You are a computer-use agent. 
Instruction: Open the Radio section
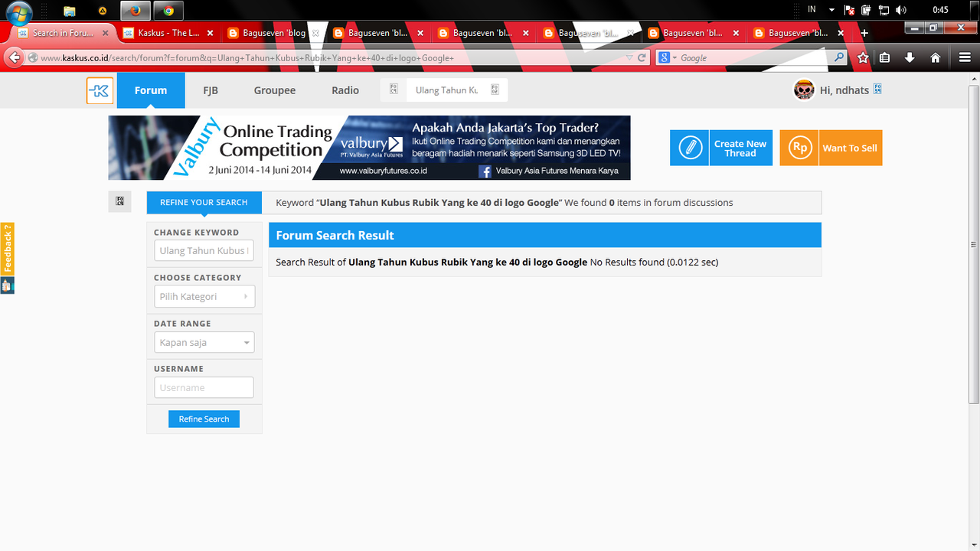[345, 90]
